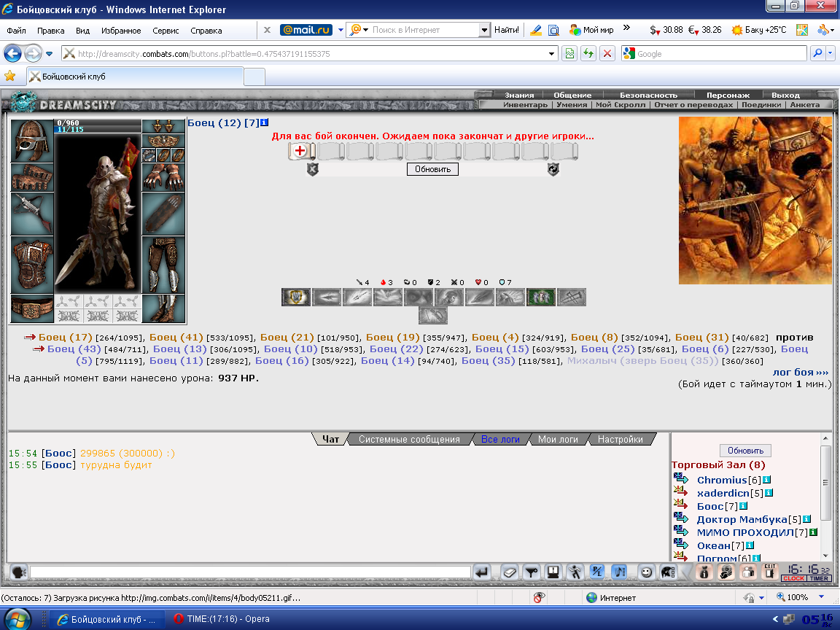The image size is (840, 630).
Task: Click the player list vertical scrollbar
Action: coord(825,496)
